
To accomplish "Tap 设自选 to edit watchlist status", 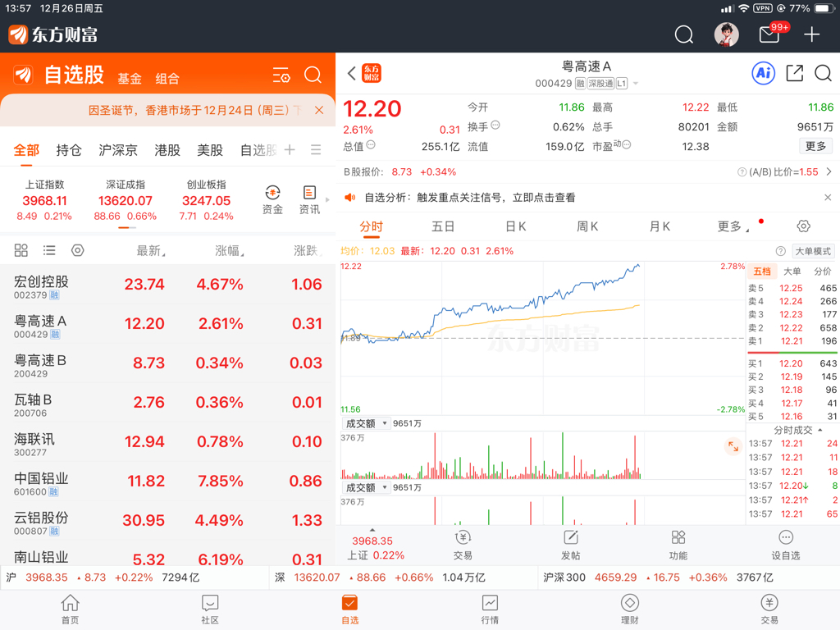I will 785,546.
